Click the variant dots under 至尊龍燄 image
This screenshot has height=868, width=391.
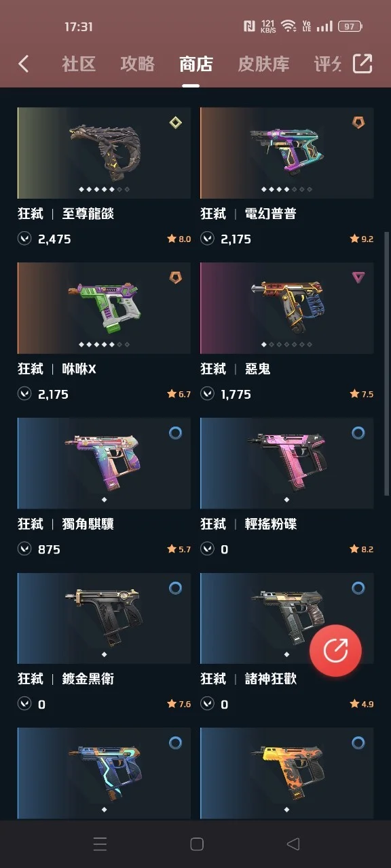coord(104,189)
